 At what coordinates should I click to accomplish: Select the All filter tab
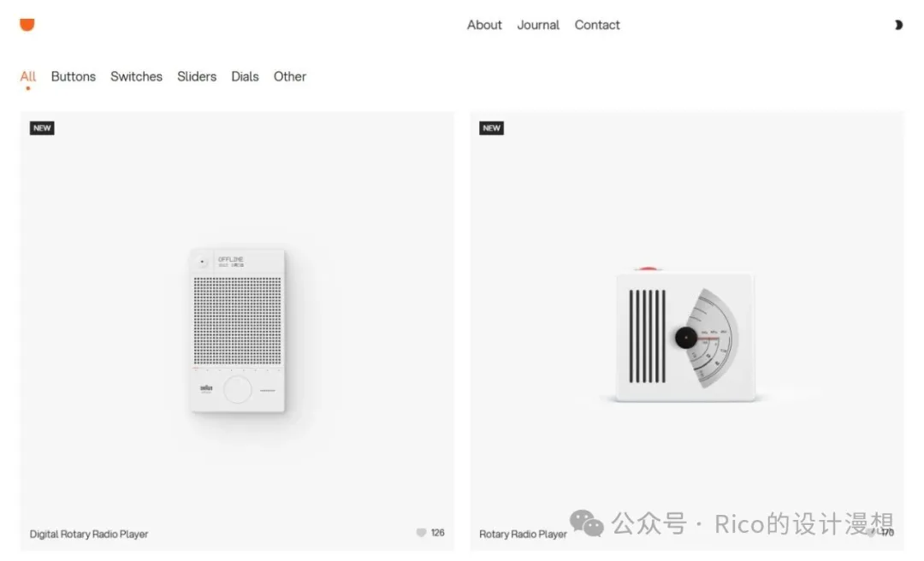pyautogui.click(x=27, y=77)
